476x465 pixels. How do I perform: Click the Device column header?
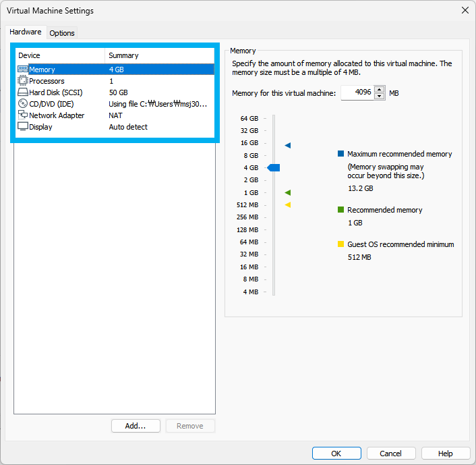60,55
